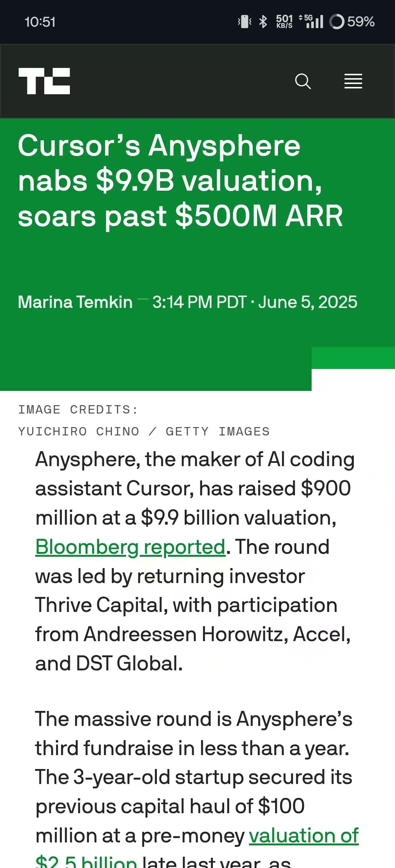Screen dimensions: 395x868
Task: Open the hamburger menu icon
Action: (x=353, y=81)
